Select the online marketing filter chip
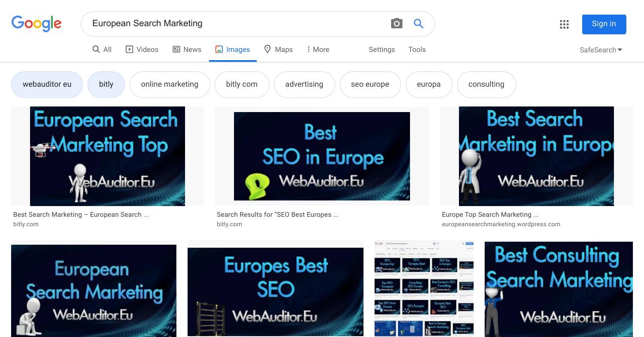This screenshot has height=337, width=644. (170, 84)
